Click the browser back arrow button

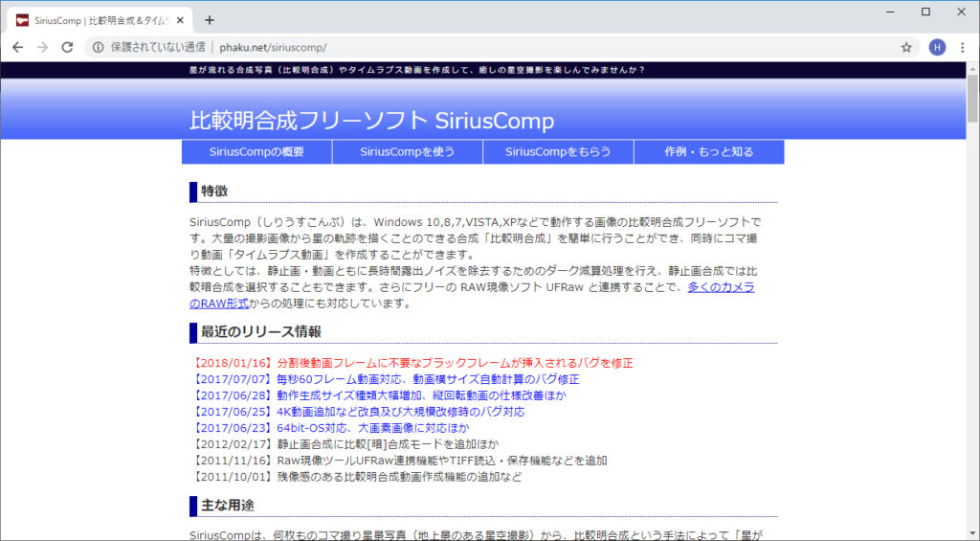pyautogui.click(x=17, y=47)
